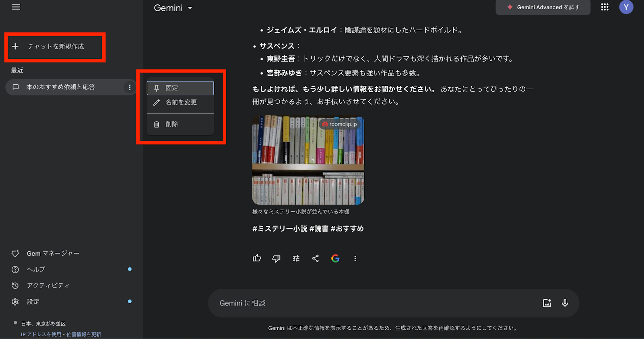
Task: Click the 設定 gear icon
Action: pos(15,302)
